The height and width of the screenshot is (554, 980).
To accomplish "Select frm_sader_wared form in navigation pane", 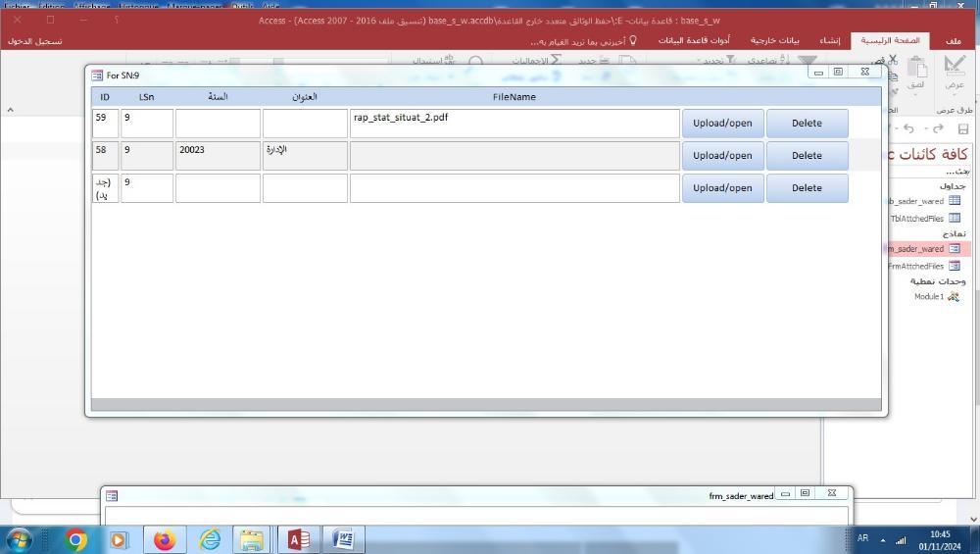I will [927, 248].
